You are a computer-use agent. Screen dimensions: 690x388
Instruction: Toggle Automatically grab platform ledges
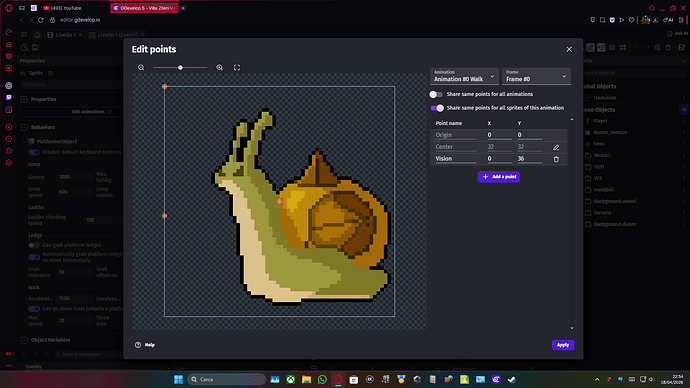pos(34,257)
